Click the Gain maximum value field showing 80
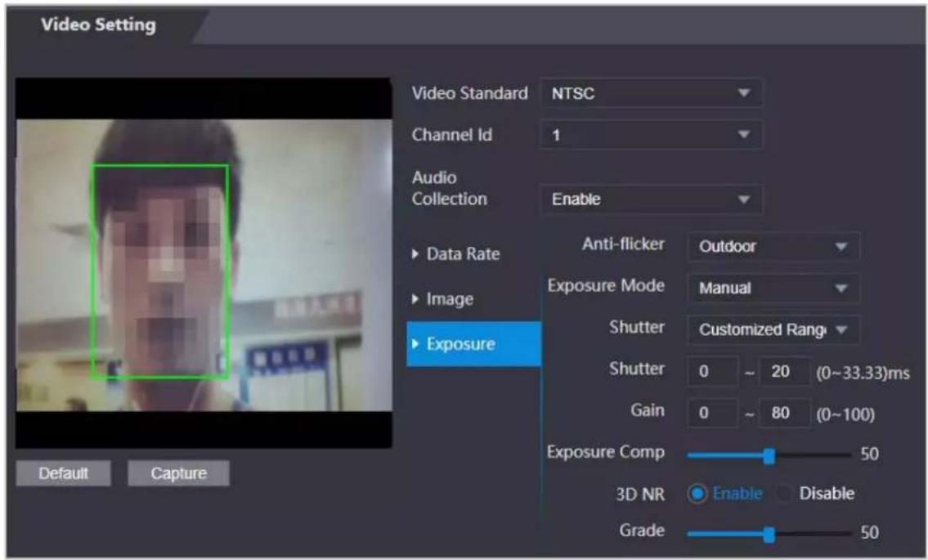 tap(784, 413)
